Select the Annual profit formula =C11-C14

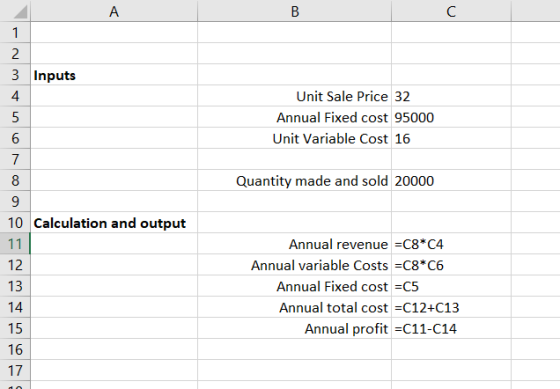click(451, 328)
